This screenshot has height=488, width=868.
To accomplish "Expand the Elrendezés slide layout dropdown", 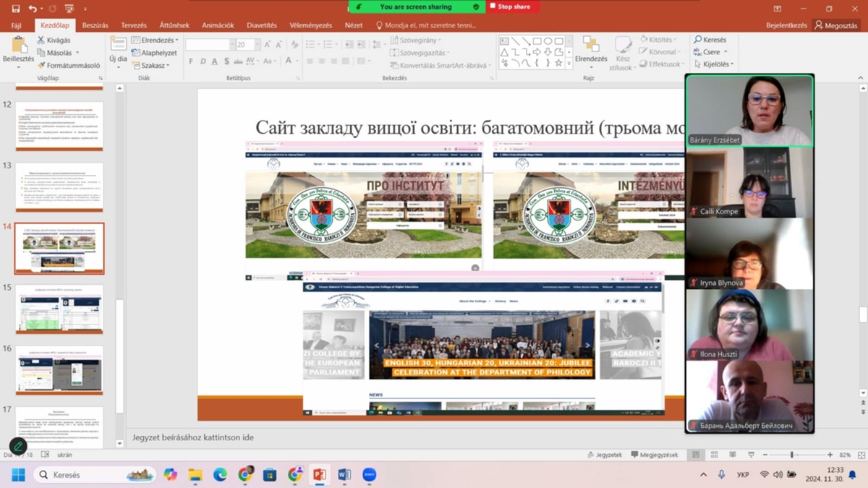I will coord(155,40).
